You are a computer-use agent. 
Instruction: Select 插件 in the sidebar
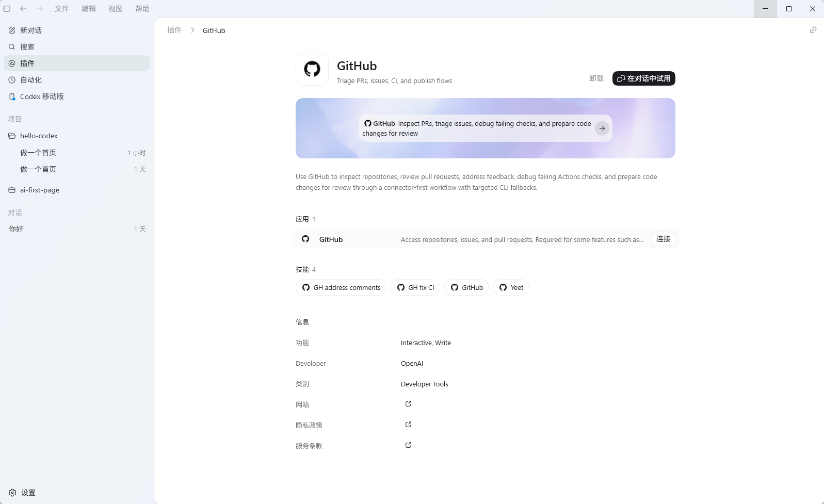[x=77, y=63]
